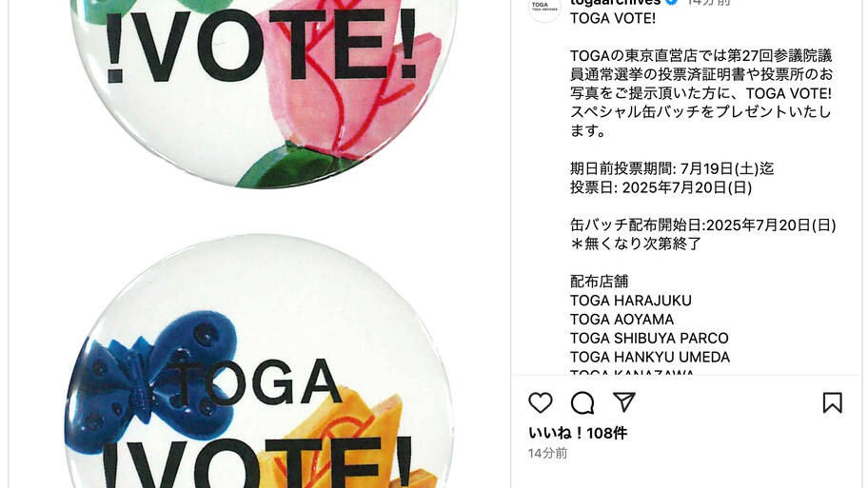The height and width of the screenshot is (488, 868).
Task: Click the TOGA SHIBUYA PARCO store line
Action: [x=649, y=338]
